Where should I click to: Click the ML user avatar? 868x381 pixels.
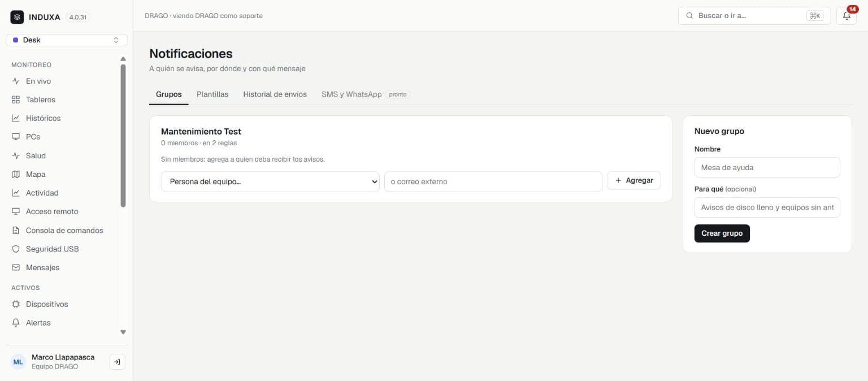pos(19,362)
